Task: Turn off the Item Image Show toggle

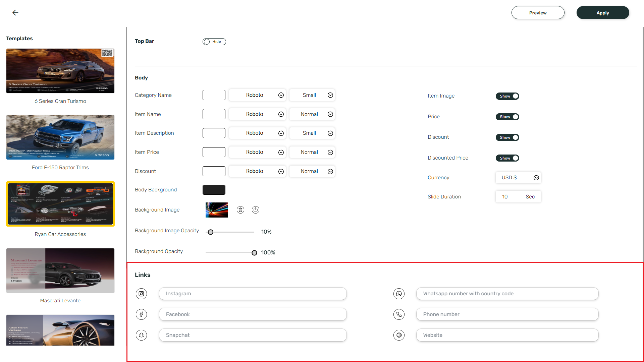Action: point(507,96)
